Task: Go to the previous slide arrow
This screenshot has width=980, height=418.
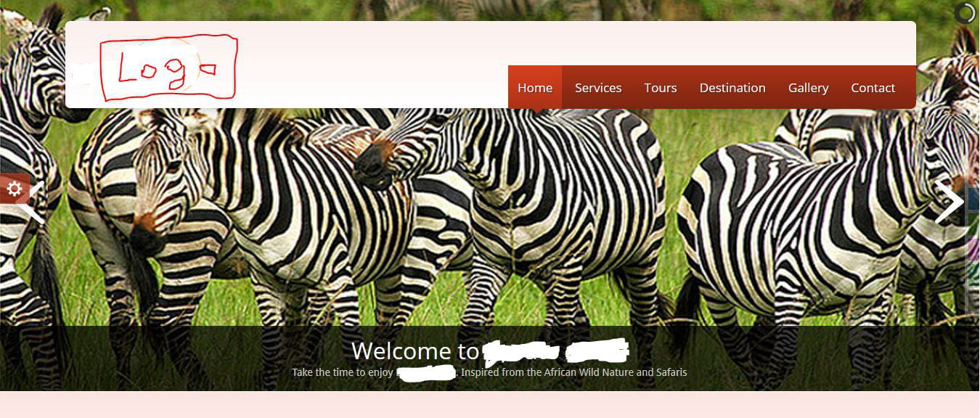Action: [31, 203]
